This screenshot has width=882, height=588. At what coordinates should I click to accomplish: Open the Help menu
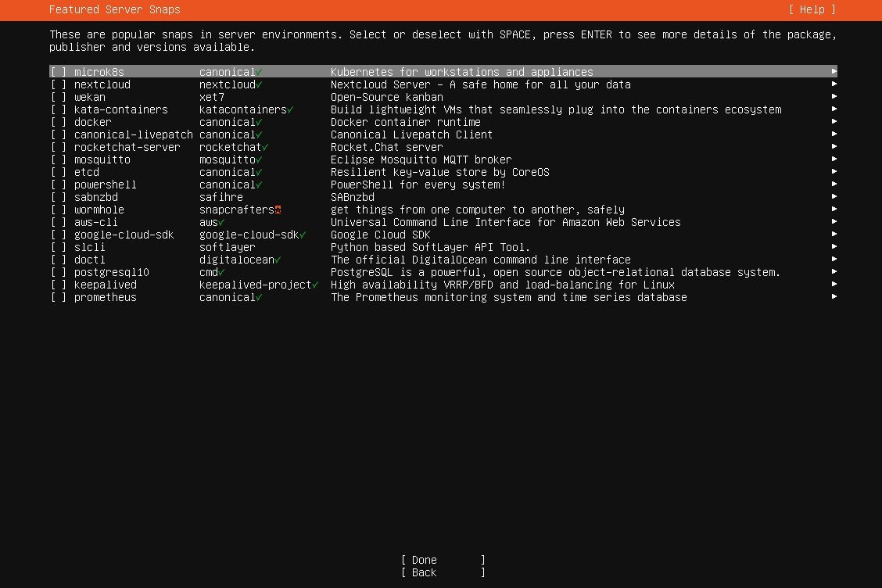pyautogui.click(x=812, y=9)
